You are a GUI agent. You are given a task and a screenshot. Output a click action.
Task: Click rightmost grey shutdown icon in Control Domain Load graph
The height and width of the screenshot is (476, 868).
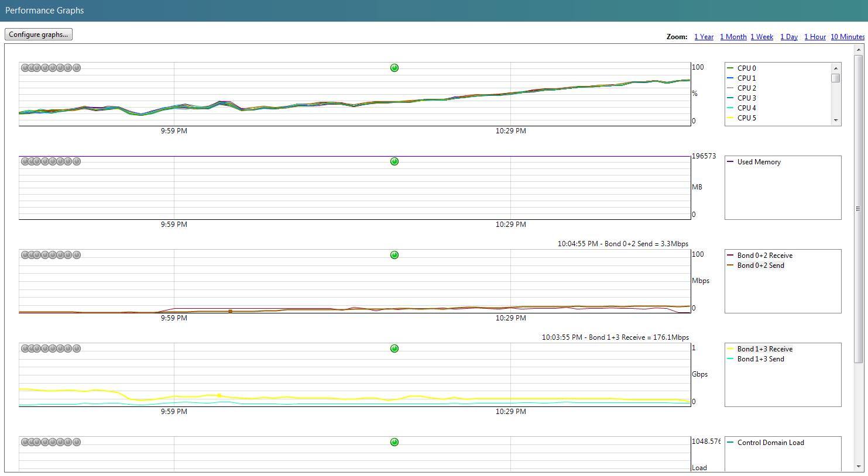pos(77,442)
